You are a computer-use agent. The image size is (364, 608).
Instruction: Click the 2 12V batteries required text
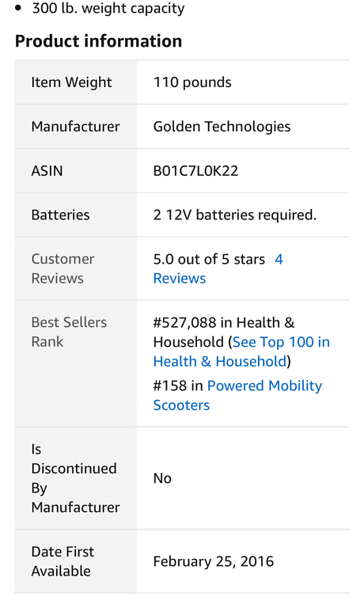tap(235, 215)
